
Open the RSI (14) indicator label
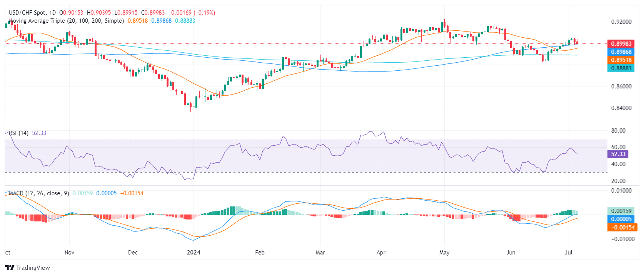[x=18, y=133]
